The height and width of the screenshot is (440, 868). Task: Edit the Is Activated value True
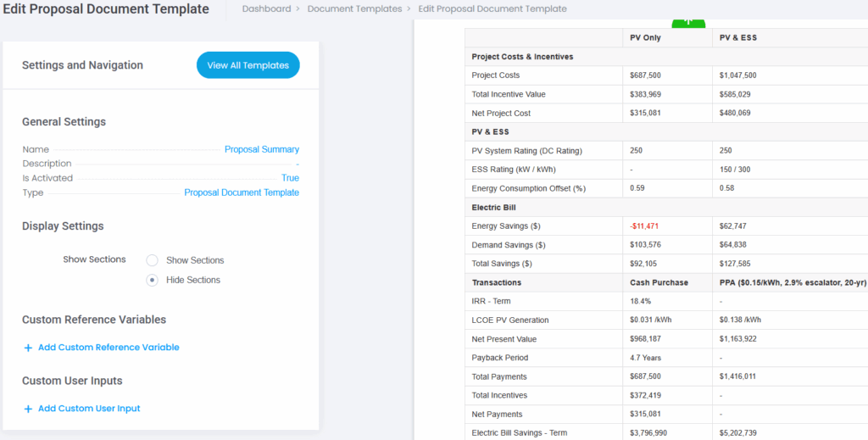tap(290, 178)
